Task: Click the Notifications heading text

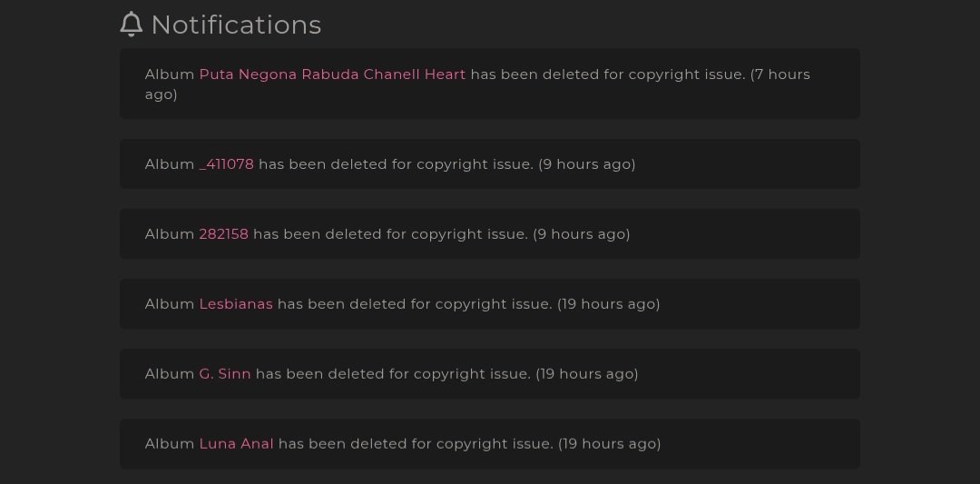Action: click(236, 25)
